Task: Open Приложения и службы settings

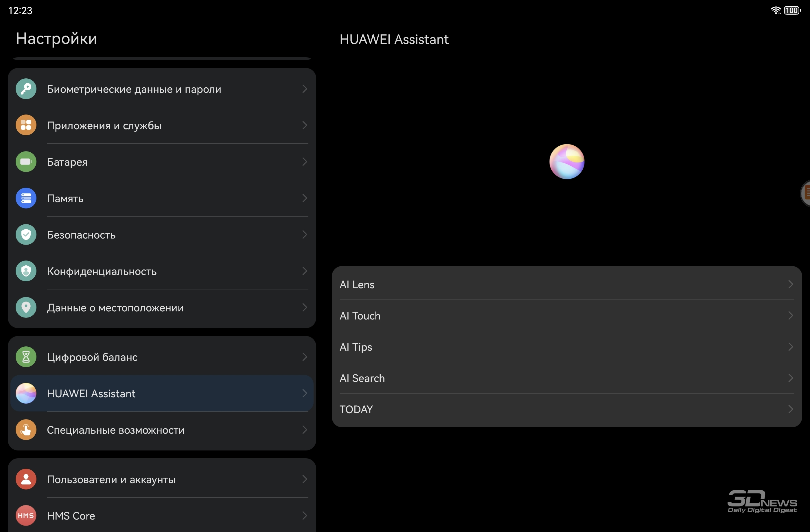Action: [162, 125]
